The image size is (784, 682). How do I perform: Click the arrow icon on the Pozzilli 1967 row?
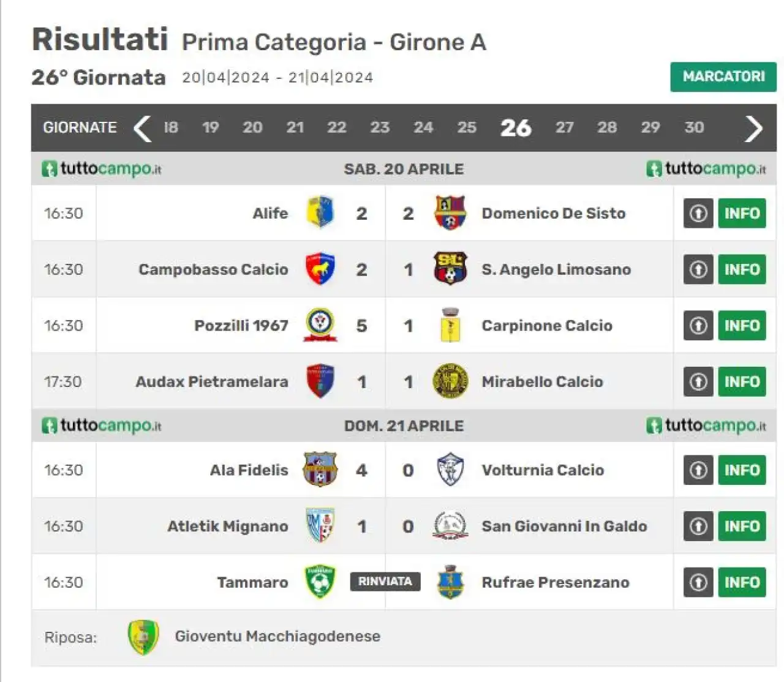(x=698, y=325)
